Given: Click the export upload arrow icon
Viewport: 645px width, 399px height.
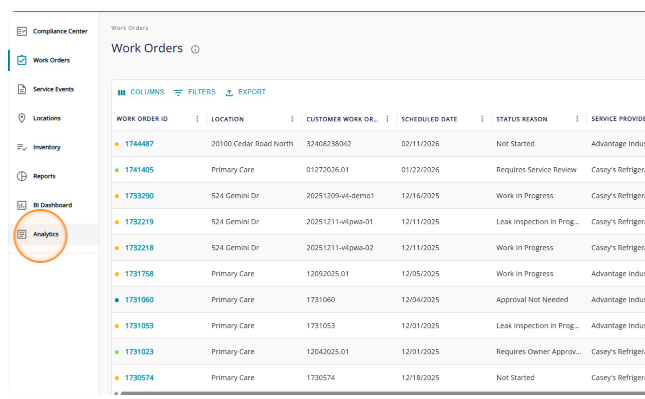Looking at the screenshot, I should click(229, 93).
